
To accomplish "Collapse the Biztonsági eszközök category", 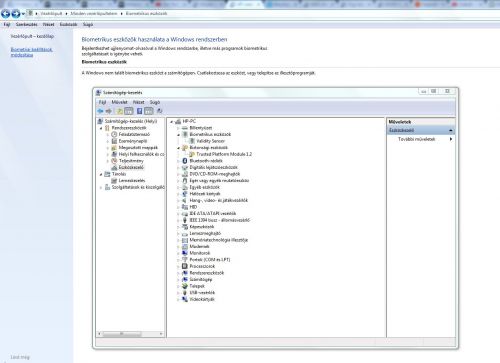I will pyautogui.click(x=178, y=148).
